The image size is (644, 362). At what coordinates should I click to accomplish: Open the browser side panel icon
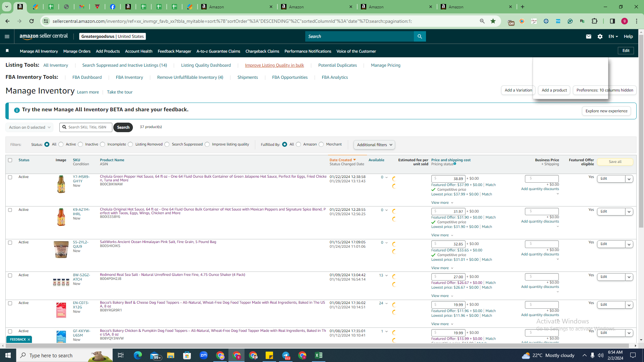coord(612,21)
